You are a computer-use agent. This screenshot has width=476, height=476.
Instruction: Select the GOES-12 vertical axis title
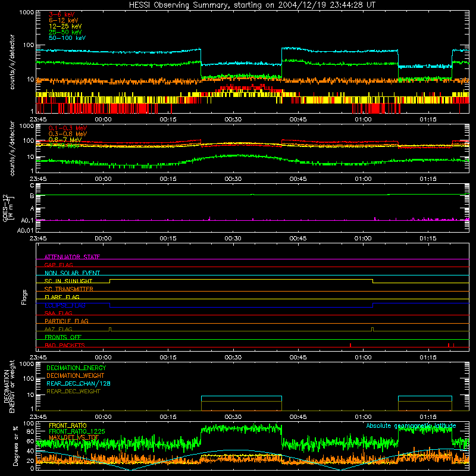(x=8, y=208)
